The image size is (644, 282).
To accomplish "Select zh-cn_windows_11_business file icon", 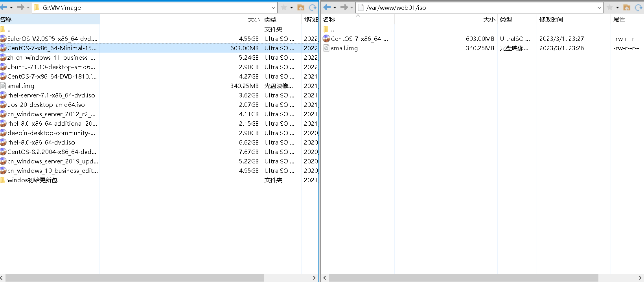I will (x=3, y=57).
